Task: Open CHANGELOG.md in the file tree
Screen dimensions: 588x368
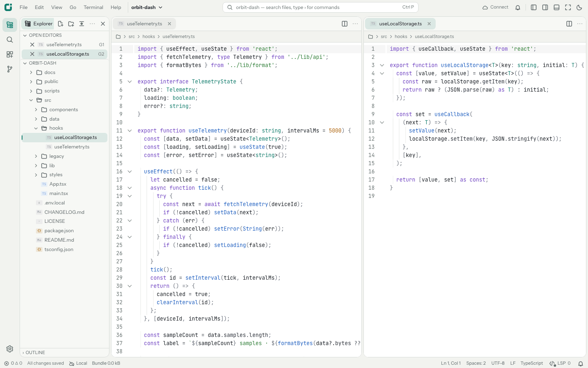Action: [65, 212]
